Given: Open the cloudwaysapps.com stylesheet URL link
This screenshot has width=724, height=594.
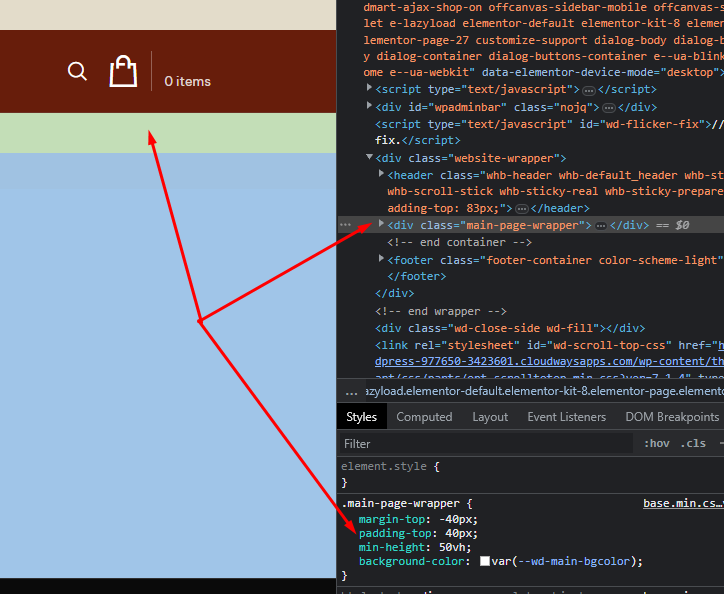Looking at the screenshot, I should point(549,361).
